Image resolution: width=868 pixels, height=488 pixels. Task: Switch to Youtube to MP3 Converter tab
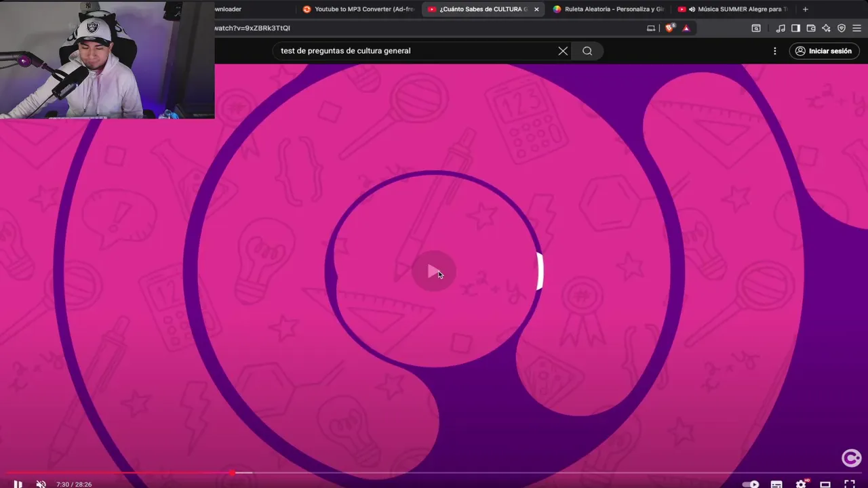pyautogui.click(x=359, y=9)
